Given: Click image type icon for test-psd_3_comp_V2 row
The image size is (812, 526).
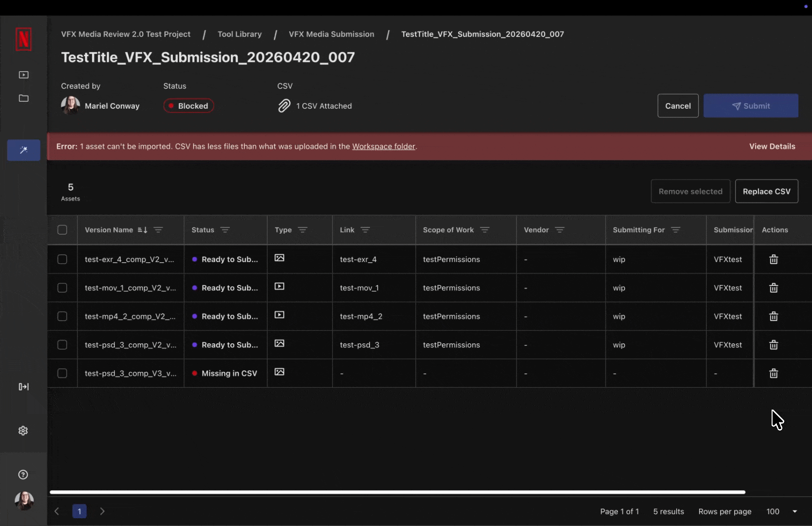Looking at the screenshot, I should (279, 343).
